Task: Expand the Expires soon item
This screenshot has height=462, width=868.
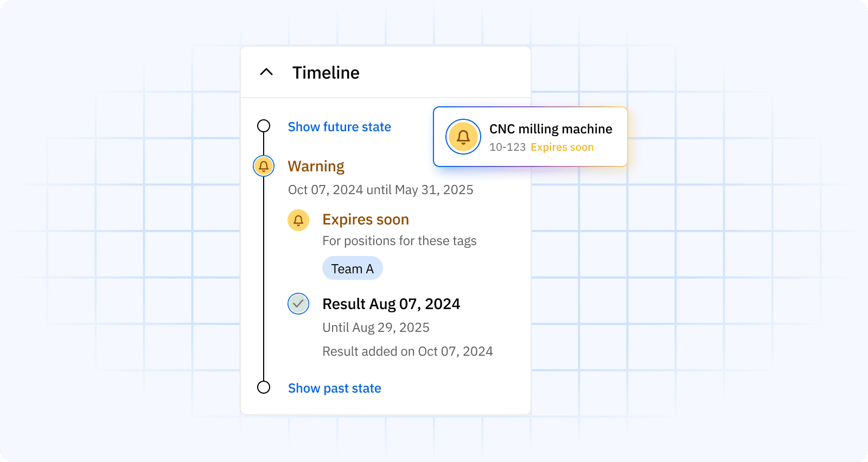Action: point(366,219)
